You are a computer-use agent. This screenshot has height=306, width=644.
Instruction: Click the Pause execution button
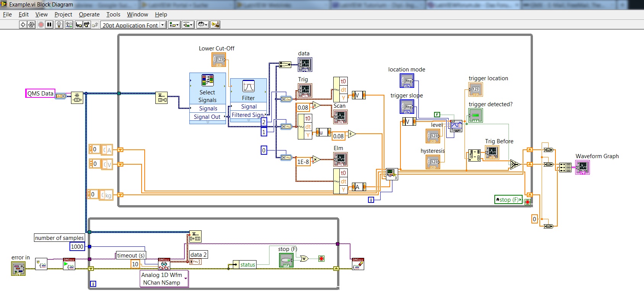coord(49,24)
